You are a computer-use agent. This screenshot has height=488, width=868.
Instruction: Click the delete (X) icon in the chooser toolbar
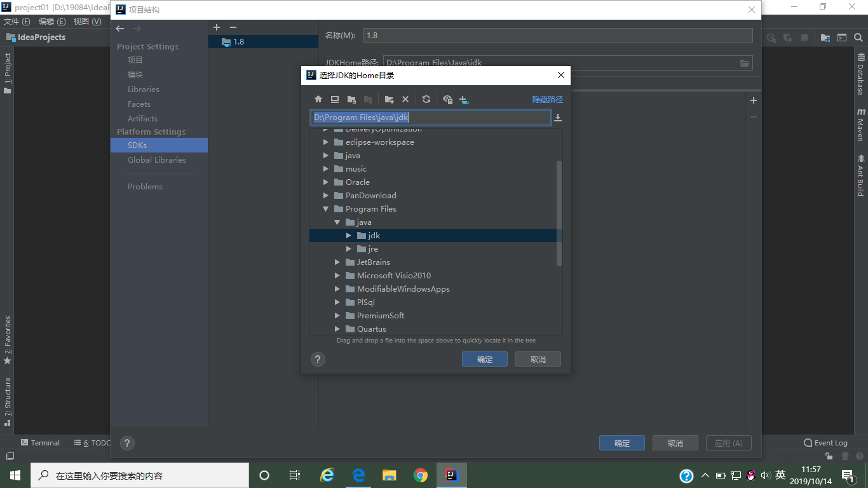(x=405, y=99)
